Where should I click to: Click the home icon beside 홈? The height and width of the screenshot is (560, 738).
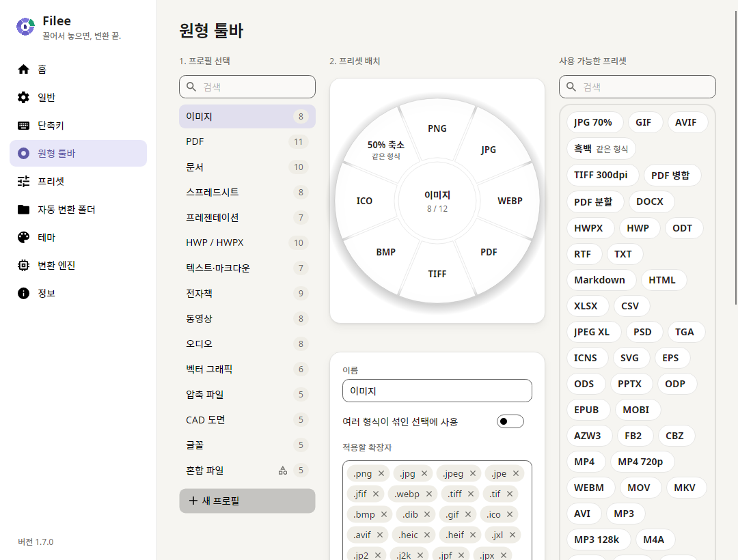pyautogui.click(x=23, y=70)
